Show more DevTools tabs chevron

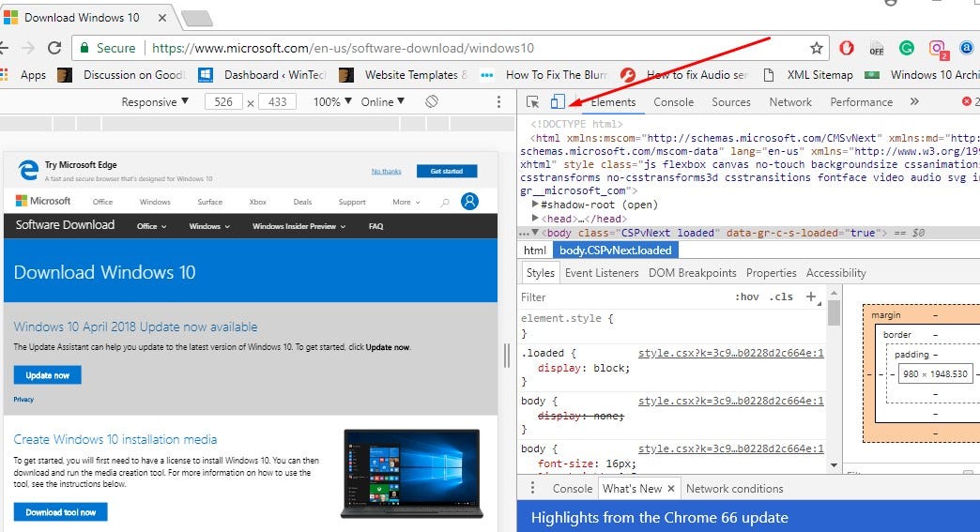click(x=914, y=101)
